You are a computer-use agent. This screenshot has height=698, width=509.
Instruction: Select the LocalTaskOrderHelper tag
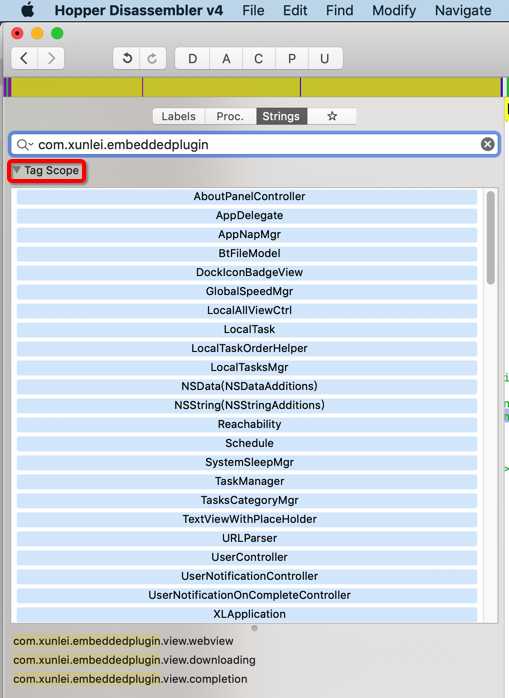tap(247, 348)
